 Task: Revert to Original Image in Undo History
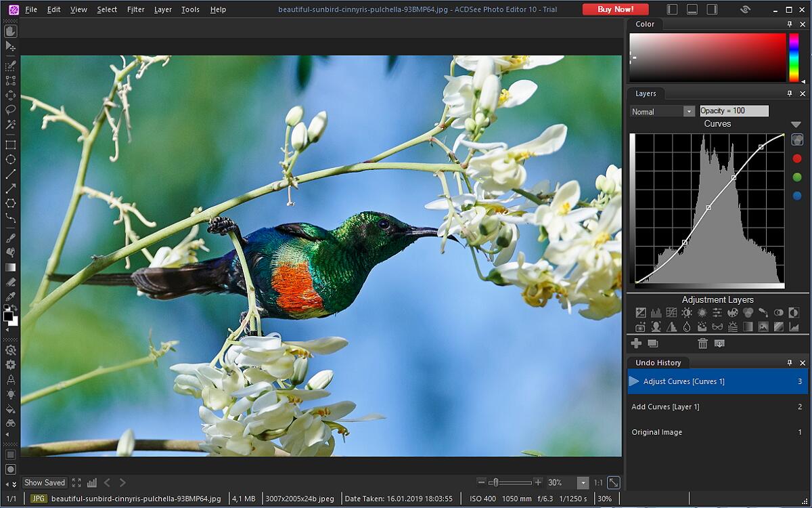(x=656, y=432)
